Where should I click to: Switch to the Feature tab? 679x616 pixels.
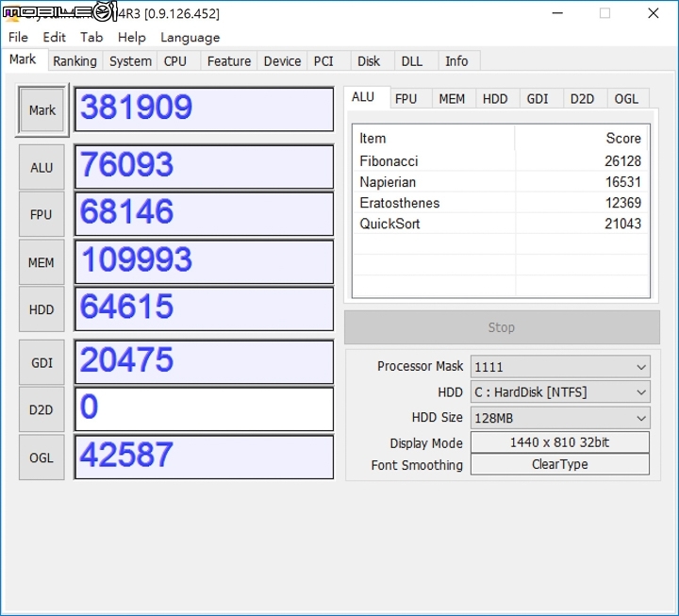[x=229, y=61]
